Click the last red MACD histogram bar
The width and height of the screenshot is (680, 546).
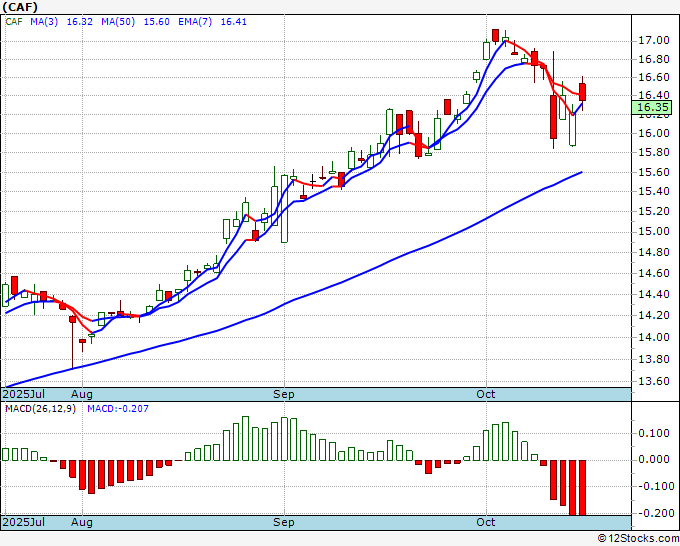pyautogui.click(x=582, y=487)
